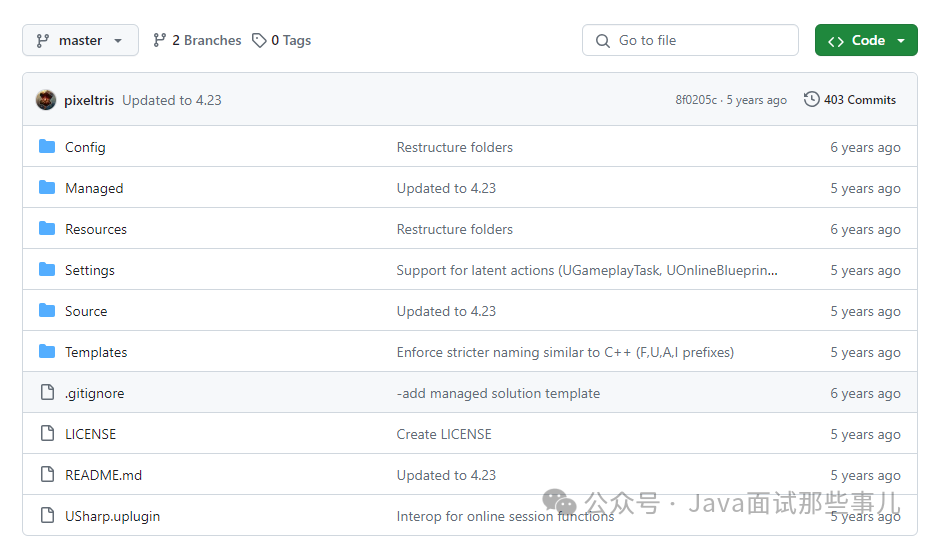View the 403 Commits history
Viewport: 930px width, 540px height.
(849, 100)
